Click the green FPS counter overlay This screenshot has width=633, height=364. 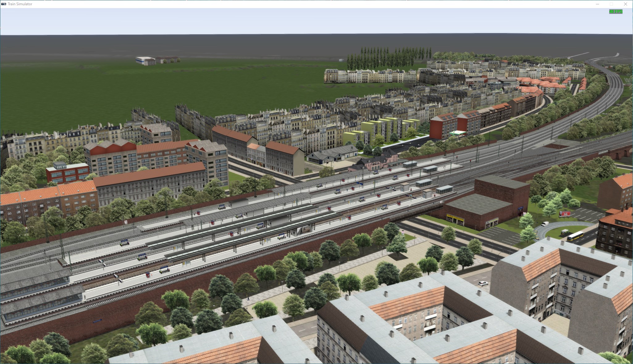pyautogui.click(x=616, y=12)
